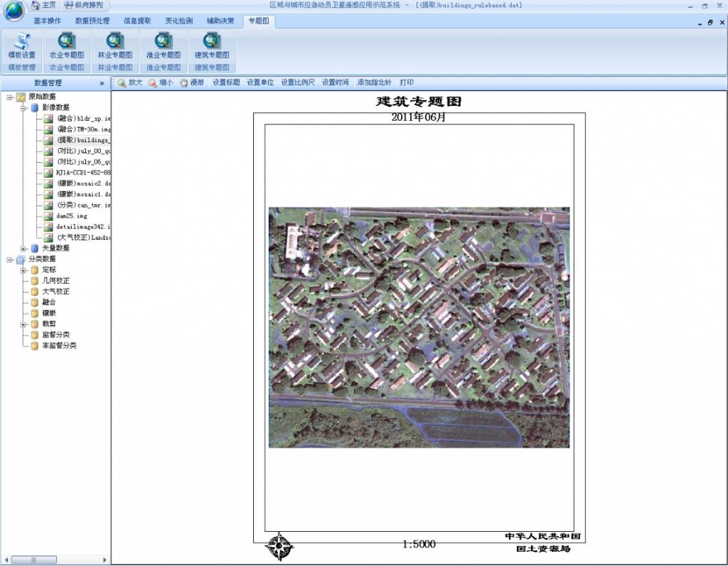Click the 打印 print button
728x566 pixels.
pos(406,82)
